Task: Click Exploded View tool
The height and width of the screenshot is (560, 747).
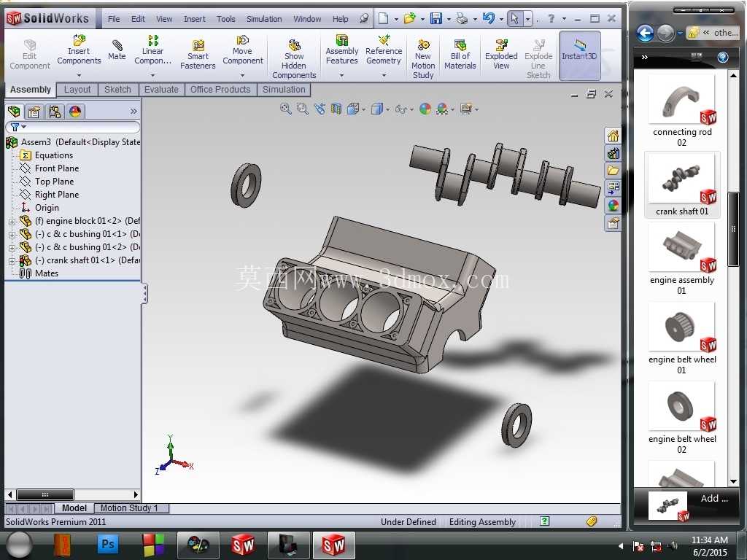Action: pos(501,54)
